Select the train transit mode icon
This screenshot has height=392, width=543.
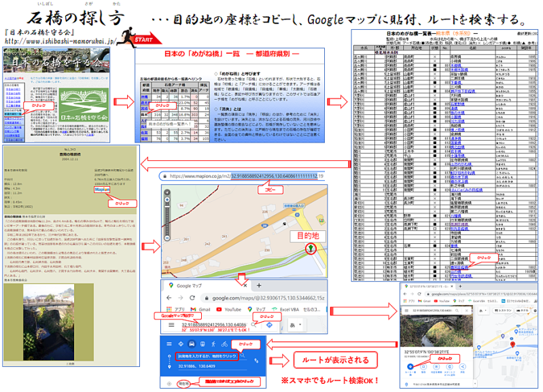coord(203,344)
